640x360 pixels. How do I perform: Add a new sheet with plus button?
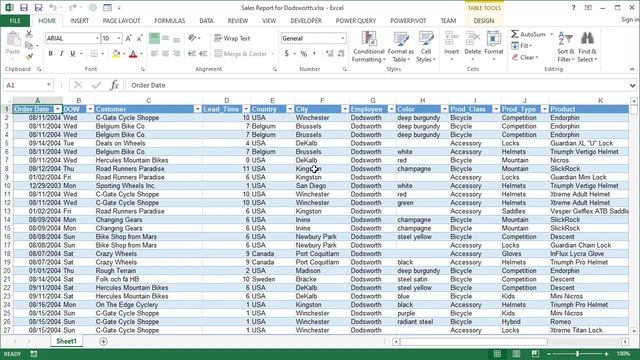point(103,341)
